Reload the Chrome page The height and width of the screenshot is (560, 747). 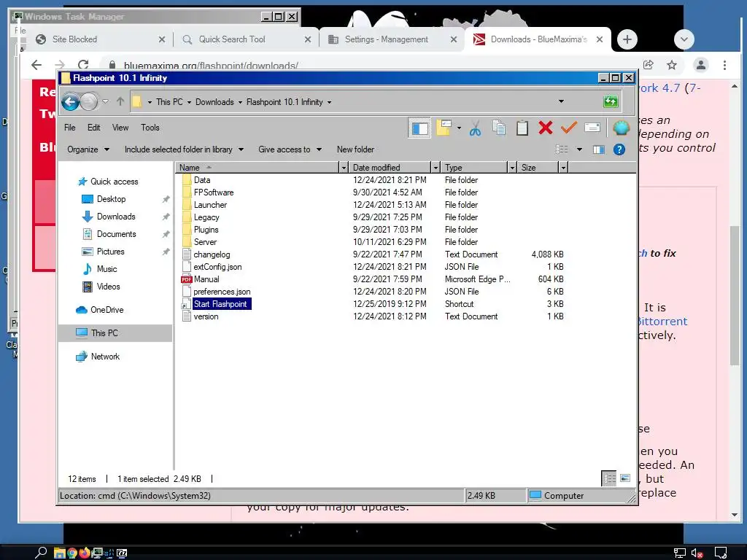(x=83, y=65)
